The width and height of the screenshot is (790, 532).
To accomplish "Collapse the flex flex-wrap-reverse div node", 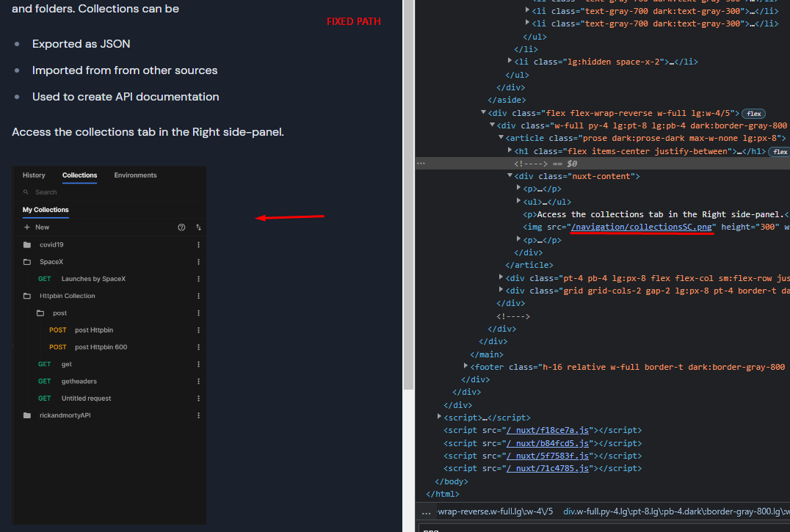I will tap(483, 112).
